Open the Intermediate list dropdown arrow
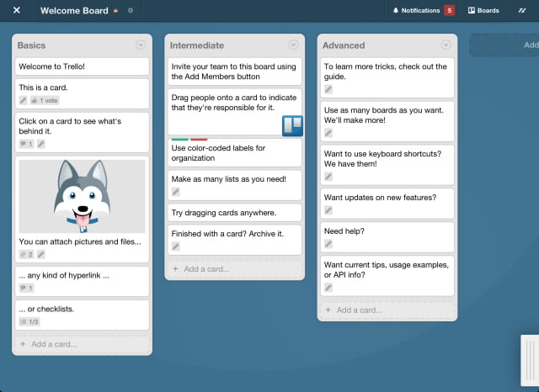 (293, 45)
